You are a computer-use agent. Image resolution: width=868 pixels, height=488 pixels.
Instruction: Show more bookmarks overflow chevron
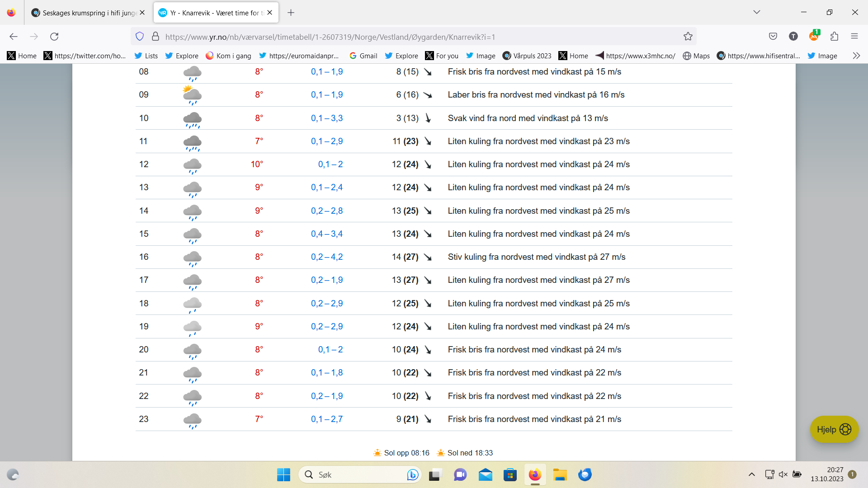pyautogui.click(x=856, y=56)
